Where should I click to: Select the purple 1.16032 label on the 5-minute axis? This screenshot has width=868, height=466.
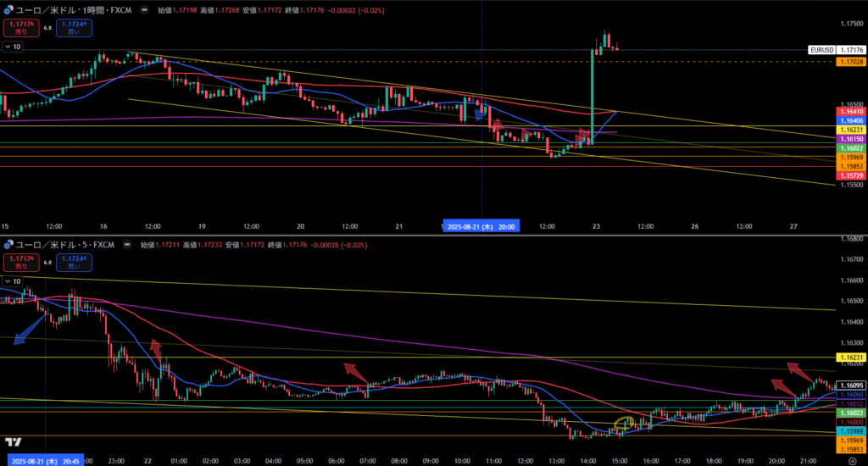click(851, 404)
